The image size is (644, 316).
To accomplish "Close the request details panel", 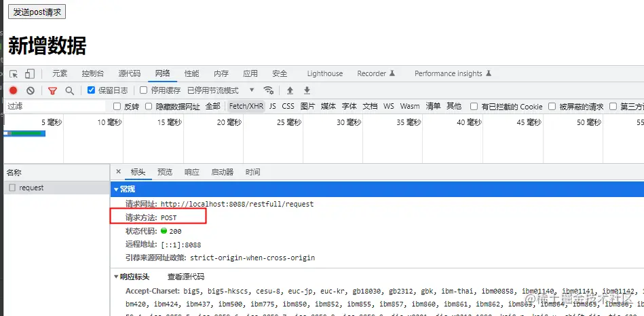I will click(x=118, y=171).
